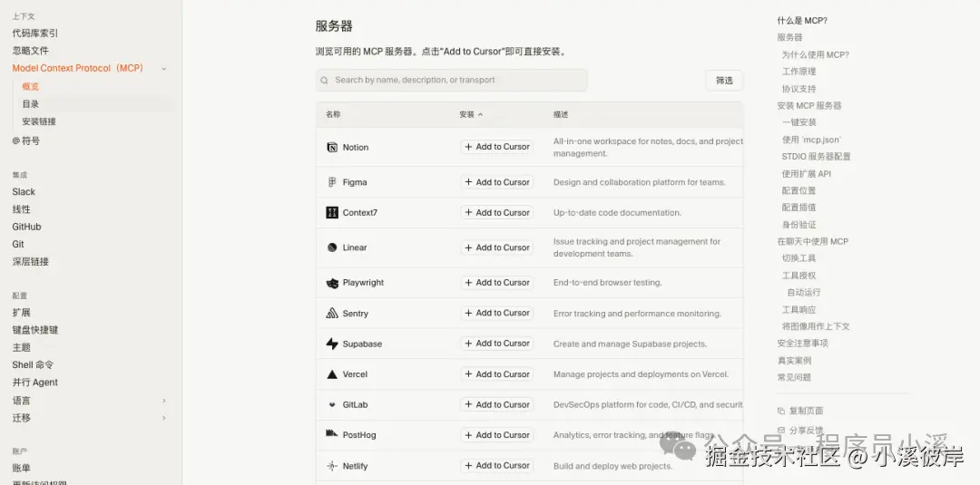Click the Netlify logo icon
Viewport: 980px width, 485px height.
coord(332,466)
